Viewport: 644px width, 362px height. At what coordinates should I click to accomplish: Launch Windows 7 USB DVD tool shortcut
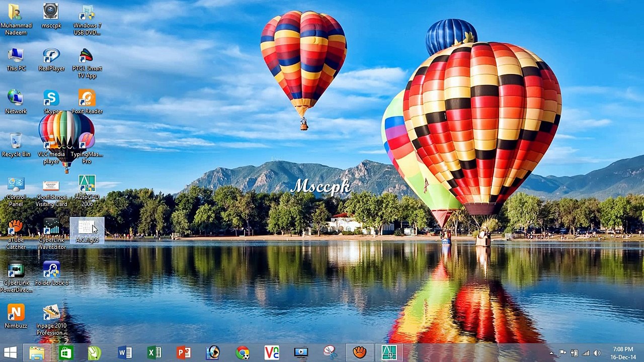(87, 20)
